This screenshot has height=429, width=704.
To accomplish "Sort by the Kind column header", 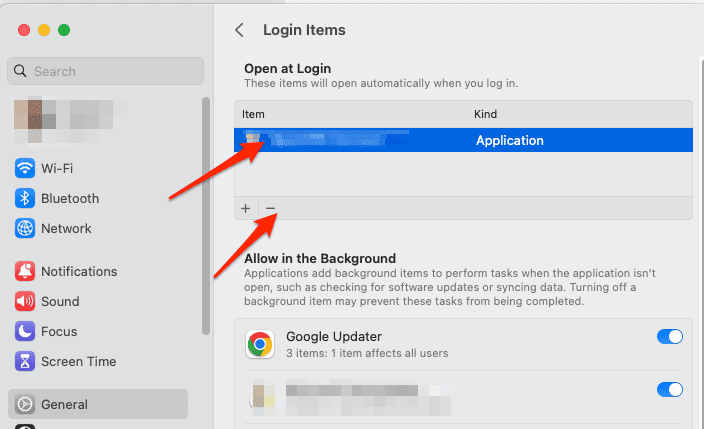I will pyautogui.click(x=485, y=114).
